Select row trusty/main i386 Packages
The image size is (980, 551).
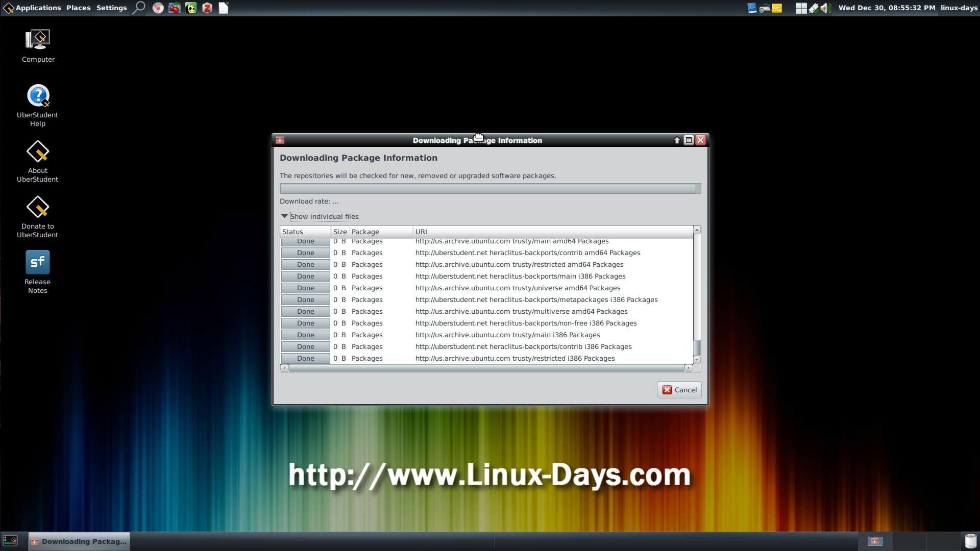click(486, 335)
